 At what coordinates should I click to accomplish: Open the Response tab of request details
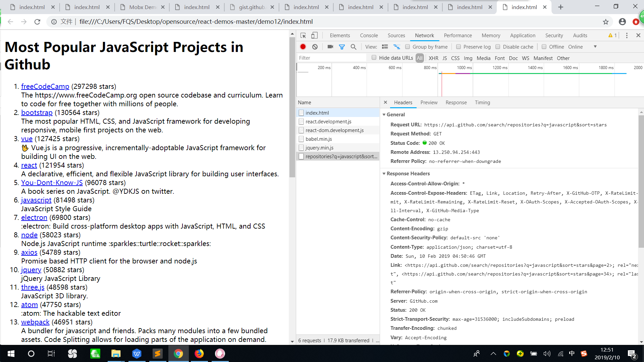456,103
